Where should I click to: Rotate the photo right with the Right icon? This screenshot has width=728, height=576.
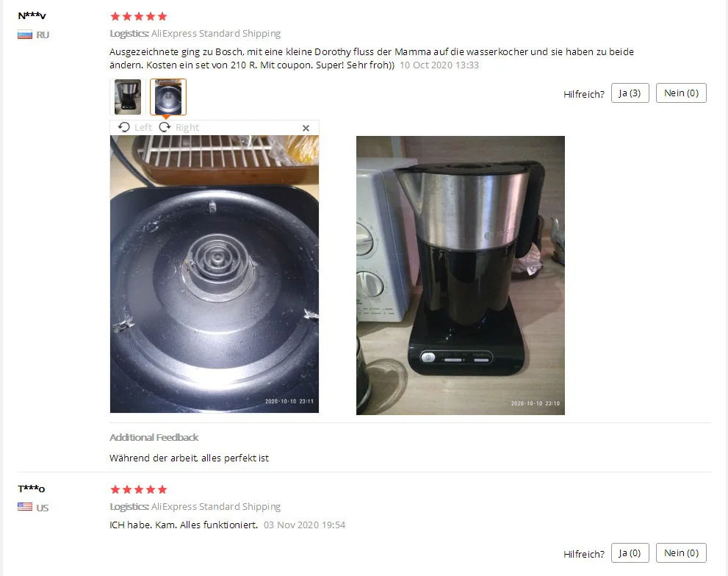point(165,127)
